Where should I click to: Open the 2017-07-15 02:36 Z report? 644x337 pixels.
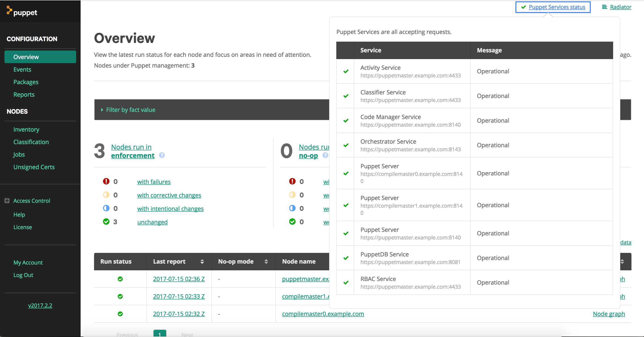(x=179, y=279)
